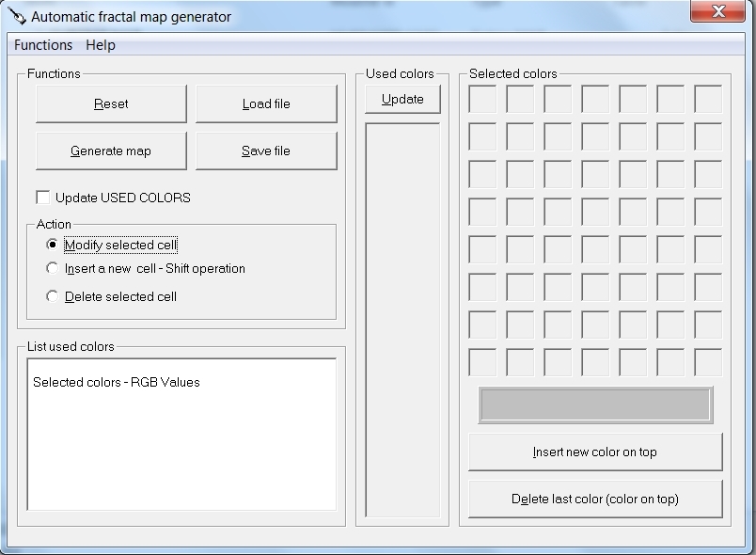Open the Functions menu
Image resolution: width=756 pixels, height=555 pixels.
click(x=43, y=44)
